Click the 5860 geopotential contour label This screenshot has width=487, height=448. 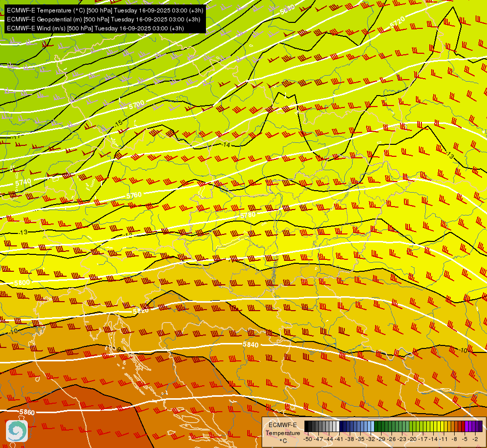[x=27, y=412]
